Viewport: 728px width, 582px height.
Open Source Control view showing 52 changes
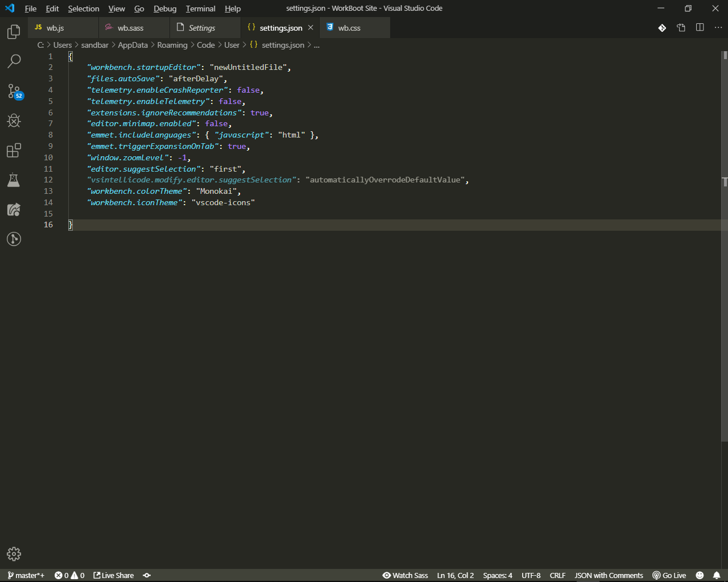pyautogui.click(x=14, y=91)
